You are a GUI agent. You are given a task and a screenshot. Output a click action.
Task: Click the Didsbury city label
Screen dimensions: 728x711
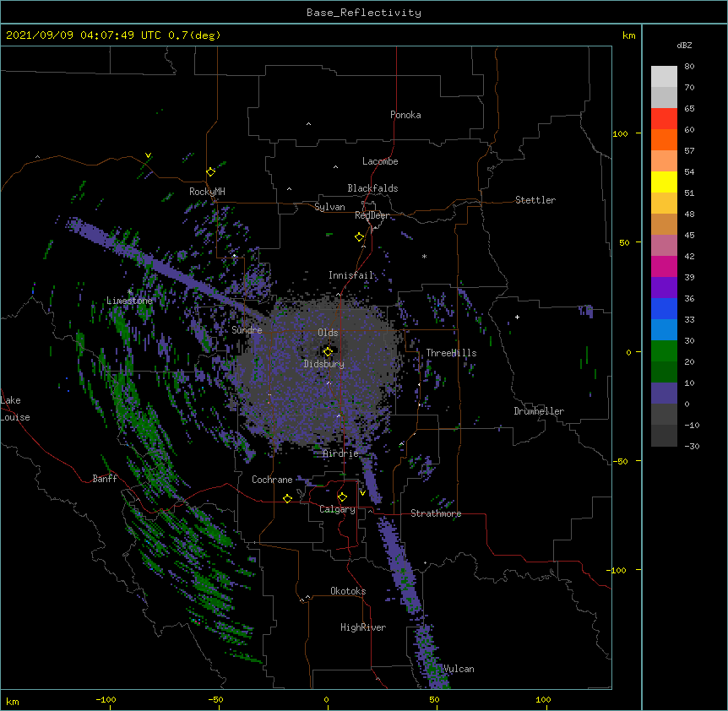[324, 364]
